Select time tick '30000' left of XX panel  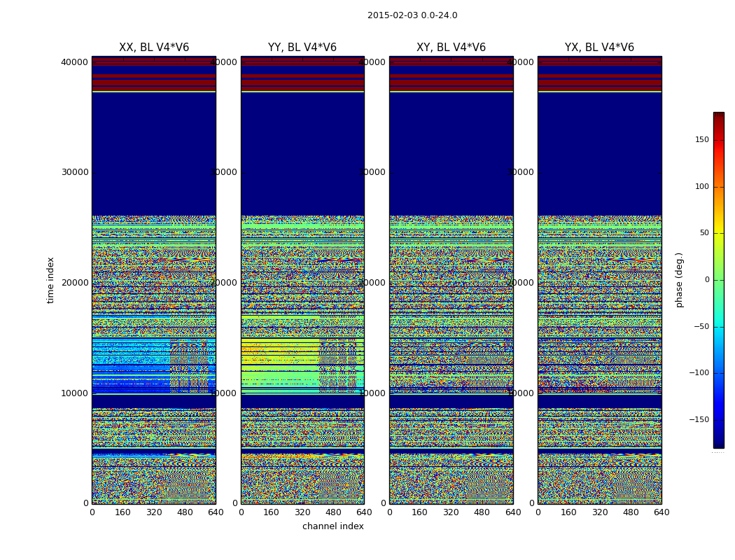click(x=74, y=172)
